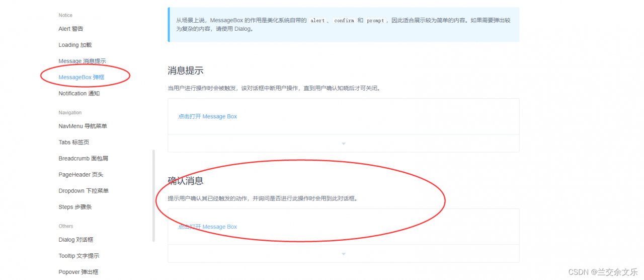Click the inline confirm code tag
Screen dimensions: 644x280
click(344, 21)
